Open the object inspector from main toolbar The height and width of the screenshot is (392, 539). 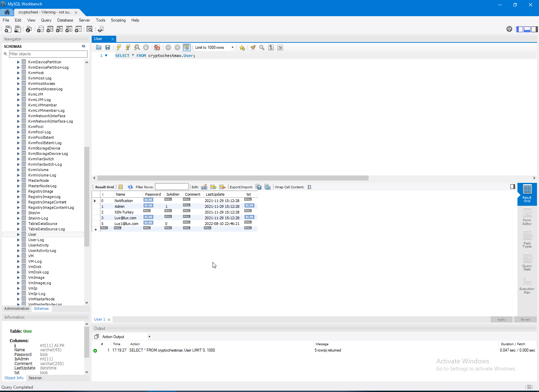[29, 29]
